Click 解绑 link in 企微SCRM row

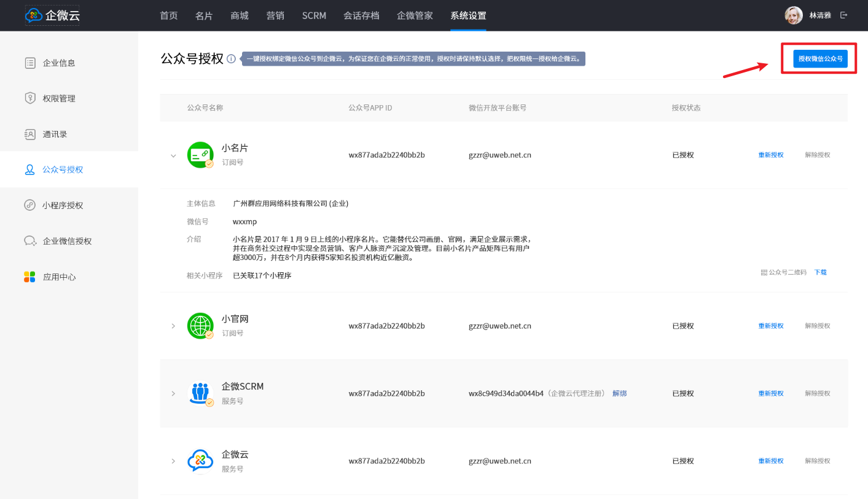pyautogui.click(x=619, y=393)
